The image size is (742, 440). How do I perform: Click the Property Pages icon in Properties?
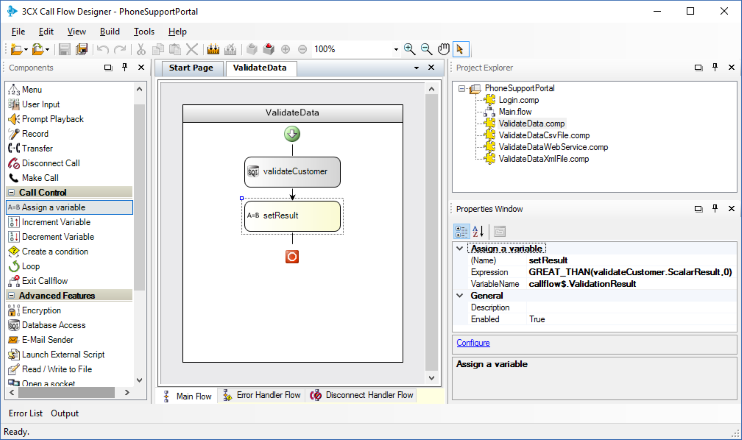pyautogui.click(x=500, y=231)
